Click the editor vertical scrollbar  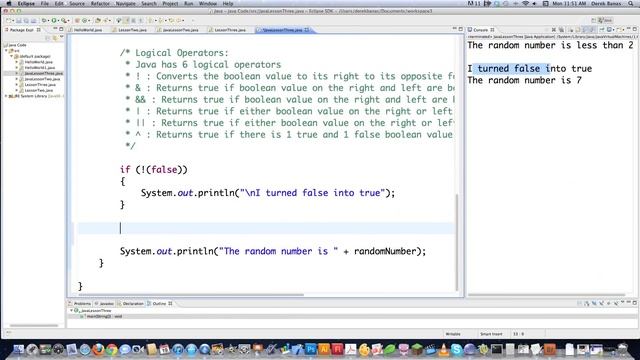[457, 241]
